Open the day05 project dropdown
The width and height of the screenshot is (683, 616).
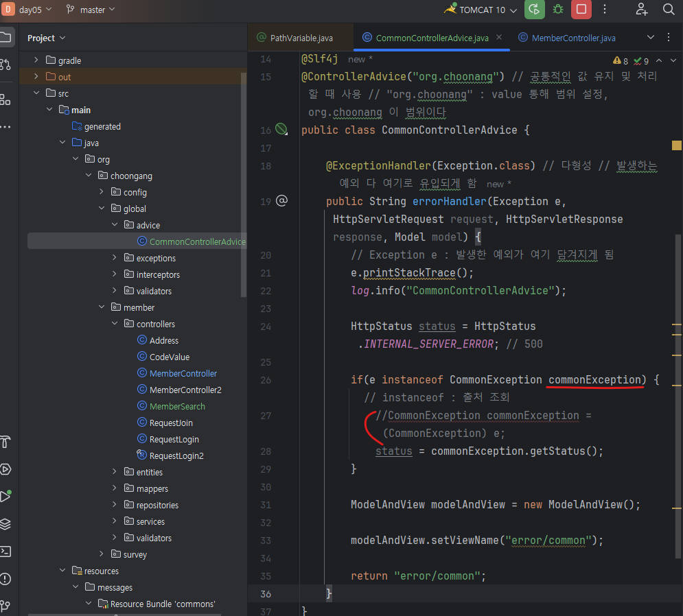coord(35,10)
